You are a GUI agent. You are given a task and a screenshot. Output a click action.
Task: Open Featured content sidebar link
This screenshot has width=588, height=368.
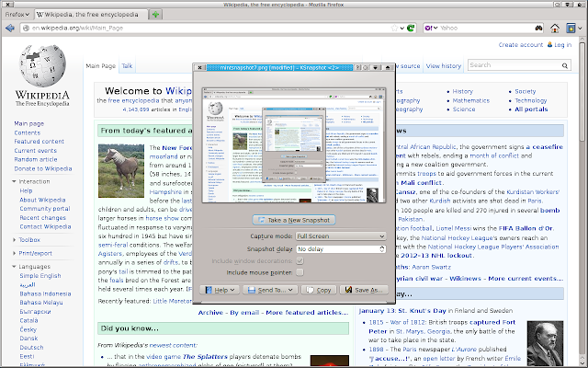coord(39,142)
